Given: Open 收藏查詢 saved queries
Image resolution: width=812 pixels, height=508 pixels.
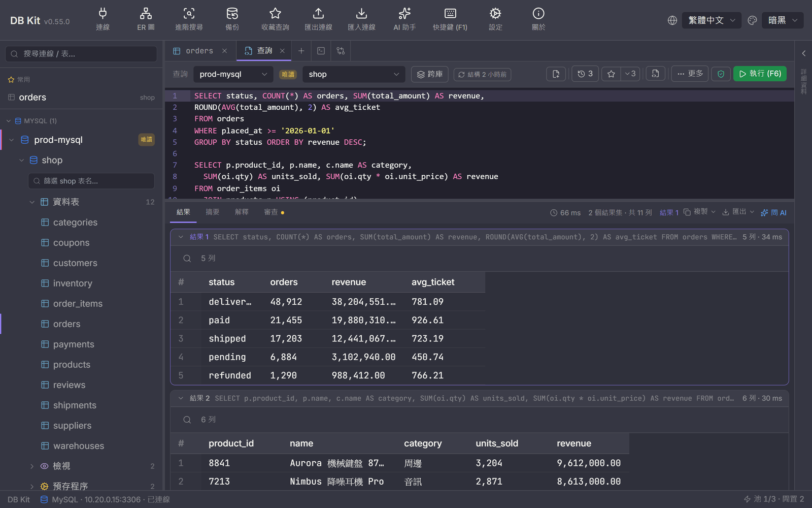Looking at the screenshot, I should click(x=275, y=19).
